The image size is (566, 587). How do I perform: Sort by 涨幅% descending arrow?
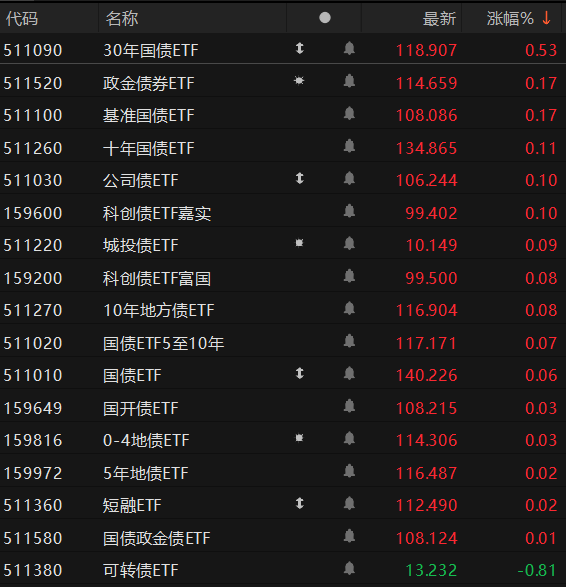pyautogui.click(x=546, y=18)
